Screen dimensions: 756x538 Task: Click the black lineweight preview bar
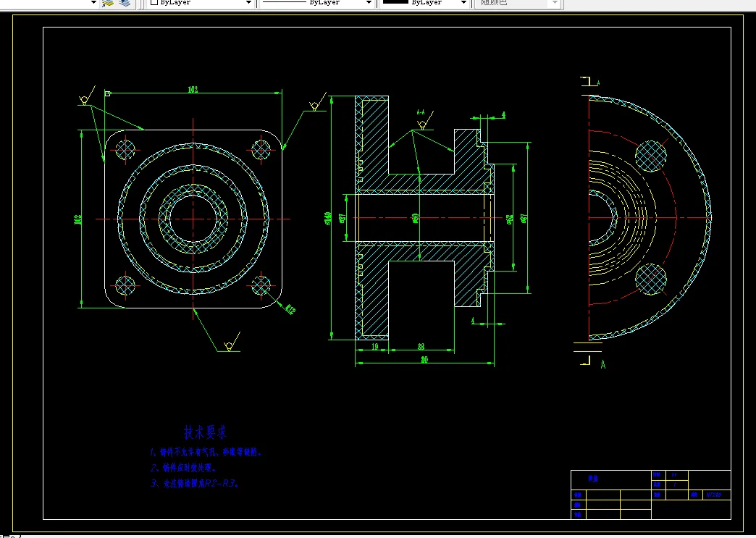coord(395,2)
